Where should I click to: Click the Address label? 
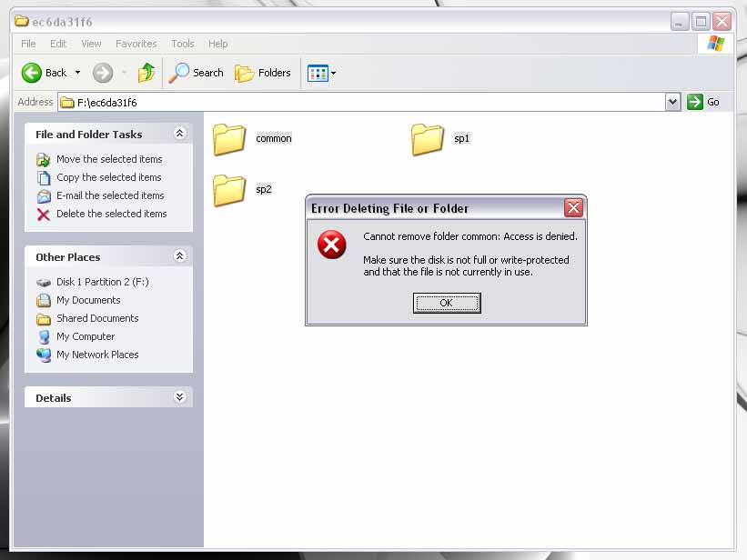35,102
